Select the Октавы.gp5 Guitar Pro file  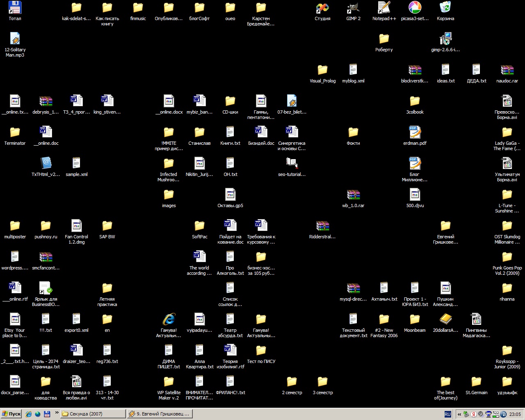(x=230, y=195)
